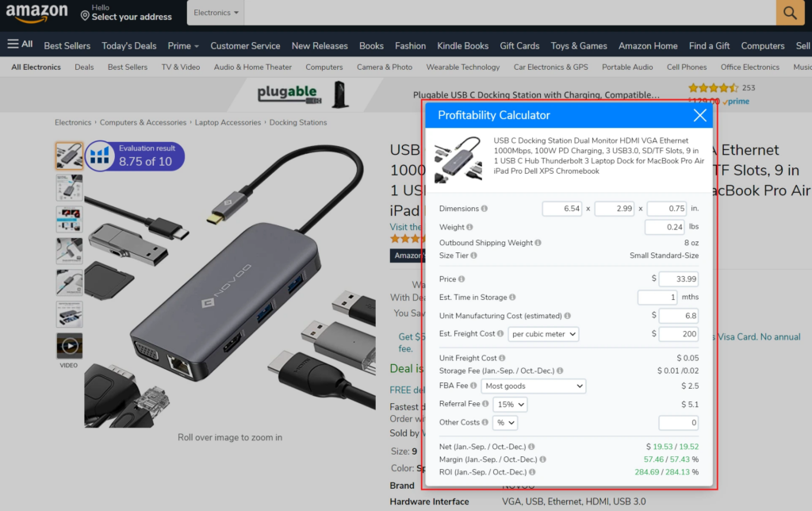Open Camera & Photo subnav

pos(385,67)
